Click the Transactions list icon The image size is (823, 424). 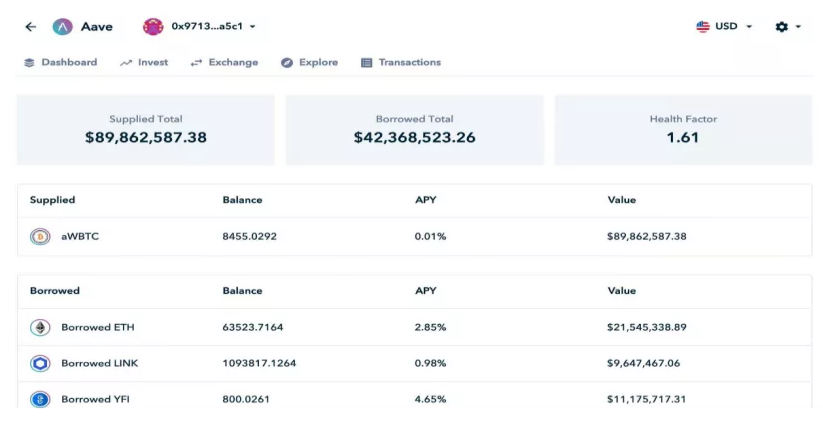366,62
